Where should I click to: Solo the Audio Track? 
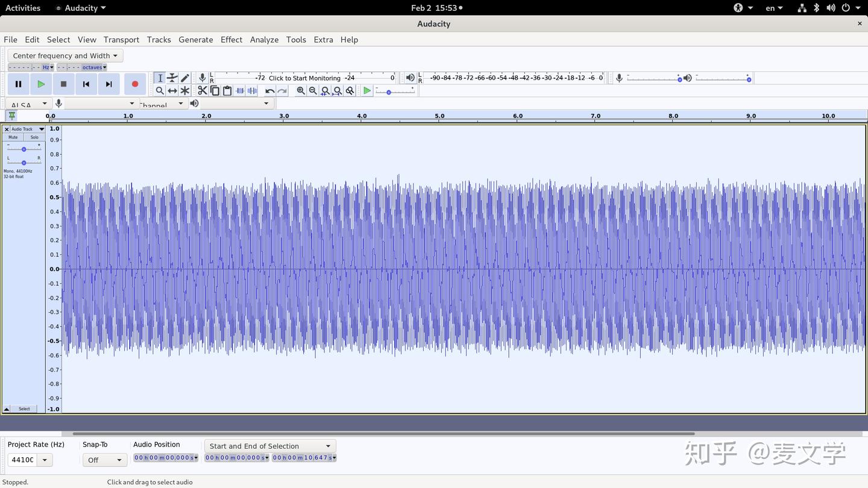tap(34, 137)
